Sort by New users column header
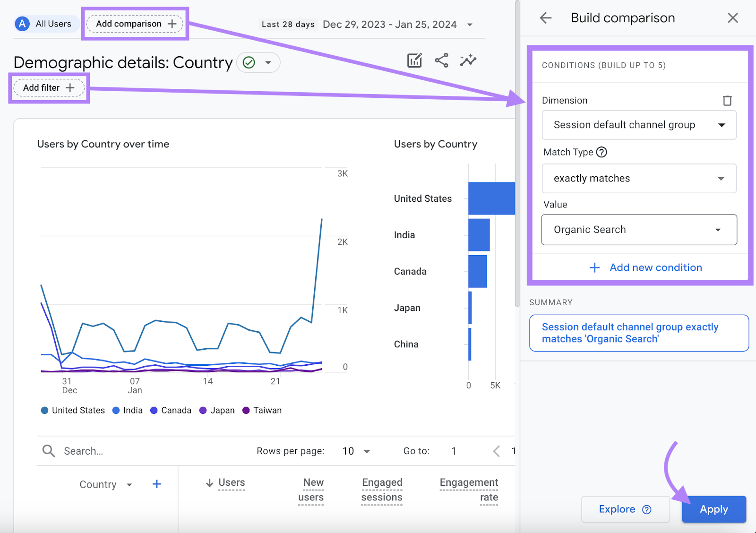756x533 pixels. pyautogui.click(x=311, y=490)
